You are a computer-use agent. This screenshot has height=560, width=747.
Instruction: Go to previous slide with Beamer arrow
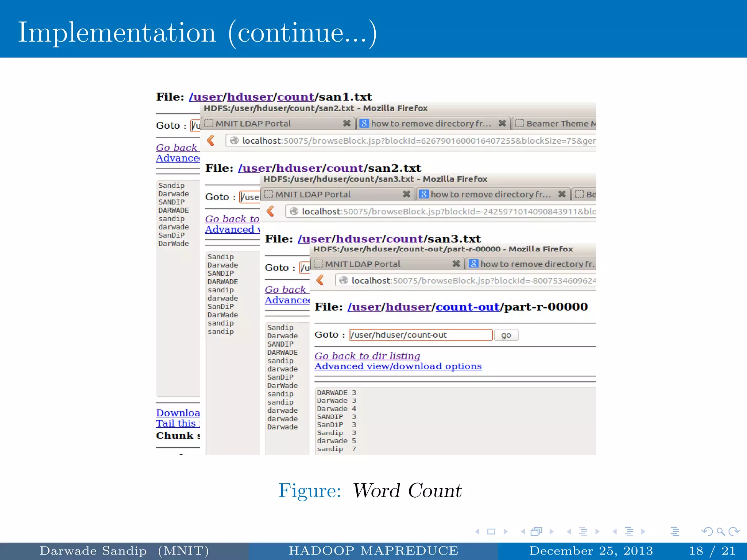(x=477, y=532)
